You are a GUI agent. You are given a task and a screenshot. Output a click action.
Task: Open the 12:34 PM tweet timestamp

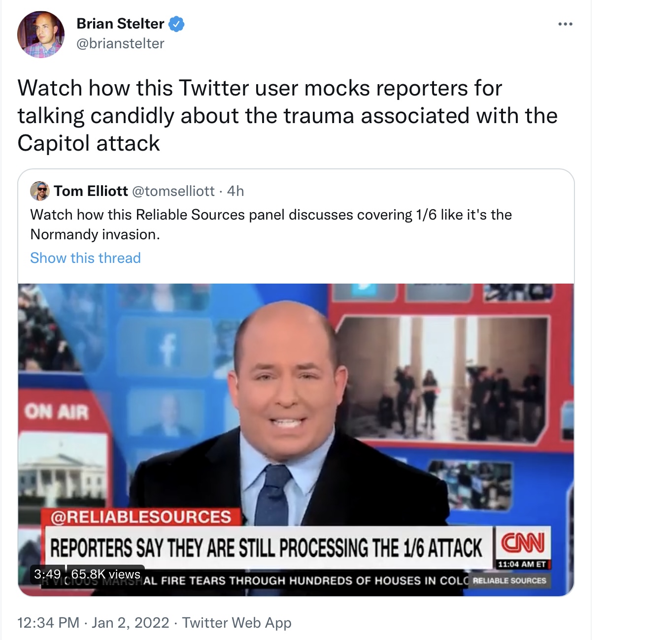tap(48, 623)
